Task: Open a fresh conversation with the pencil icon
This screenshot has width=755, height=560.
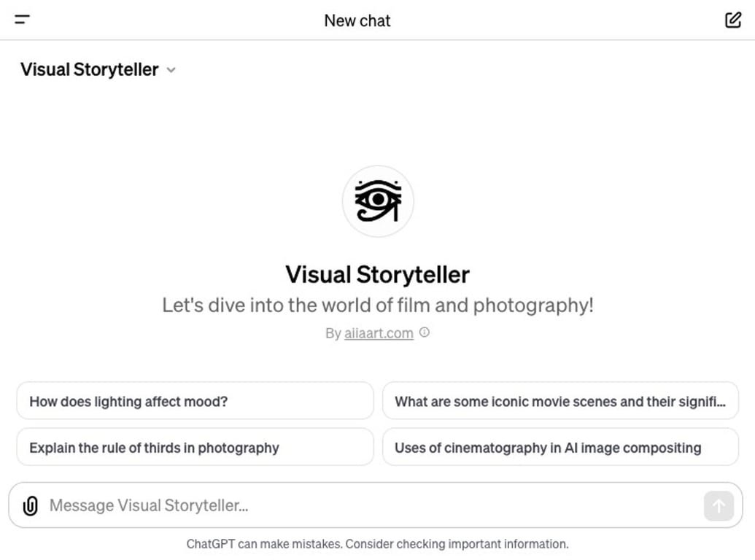Action: pos(732,20)
